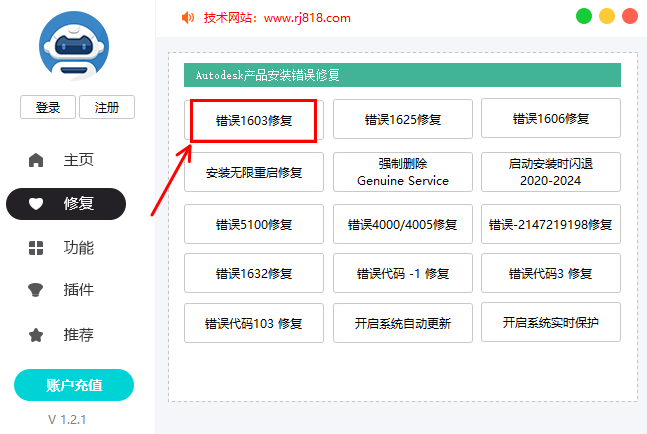The height and width of the screenshot is (434, 647).
Task: Click 错误代码3 修复 button
Action: pos(551,273)
